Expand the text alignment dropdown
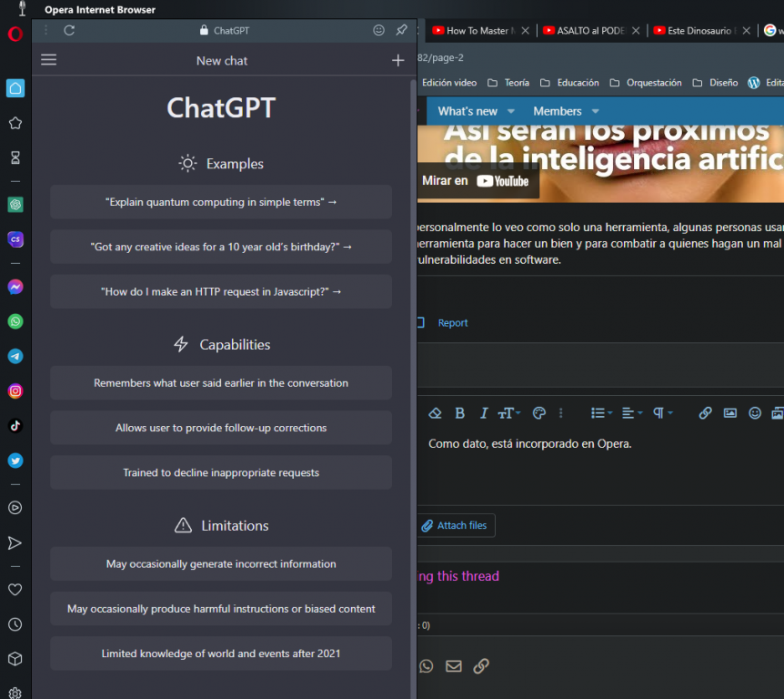The width and height of the screenshot is (784, 699). coord(631,413)
